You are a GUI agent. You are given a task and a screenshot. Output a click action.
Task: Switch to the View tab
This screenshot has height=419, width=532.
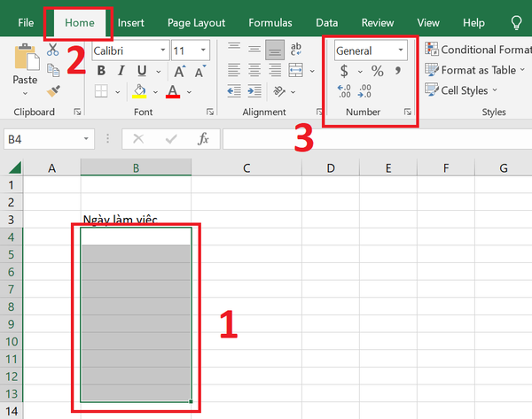coord(428,23)
